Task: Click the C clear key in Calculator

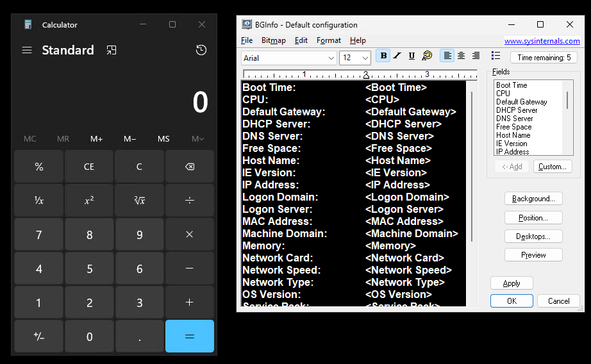Action: click(140, 167)
